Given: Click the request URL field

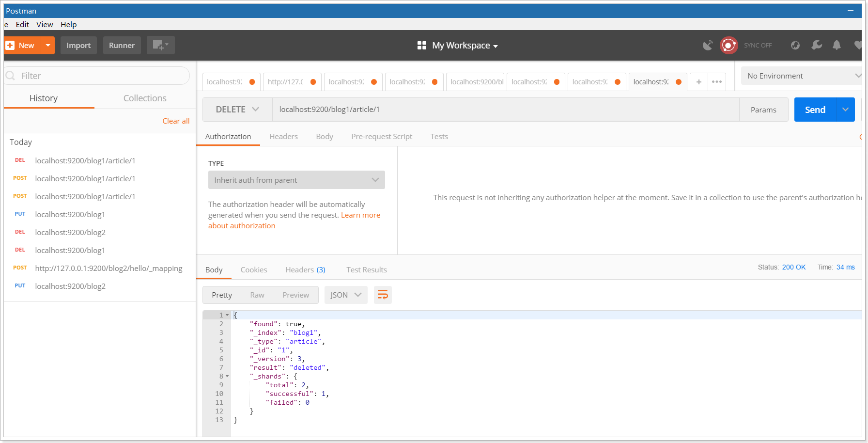Looking at the screenshot, I should pyautogui.click(x=506, y=110).
